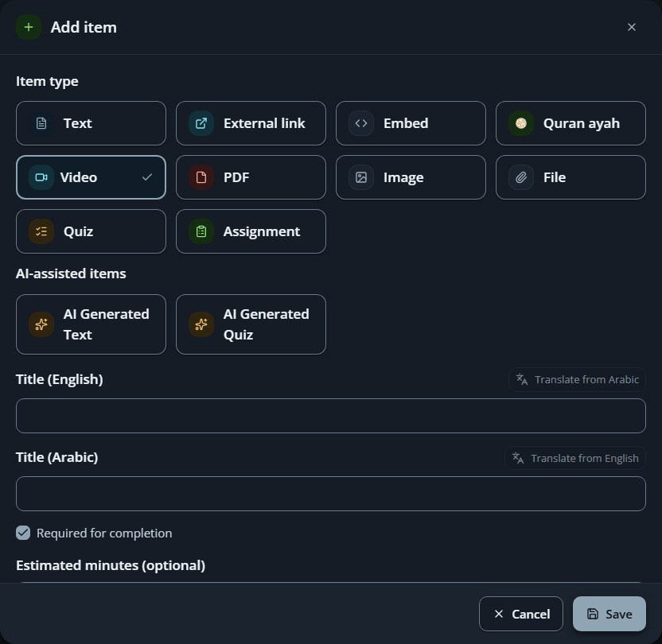Click the red PDF file icon
662x644 pixels.
(201, 177)
